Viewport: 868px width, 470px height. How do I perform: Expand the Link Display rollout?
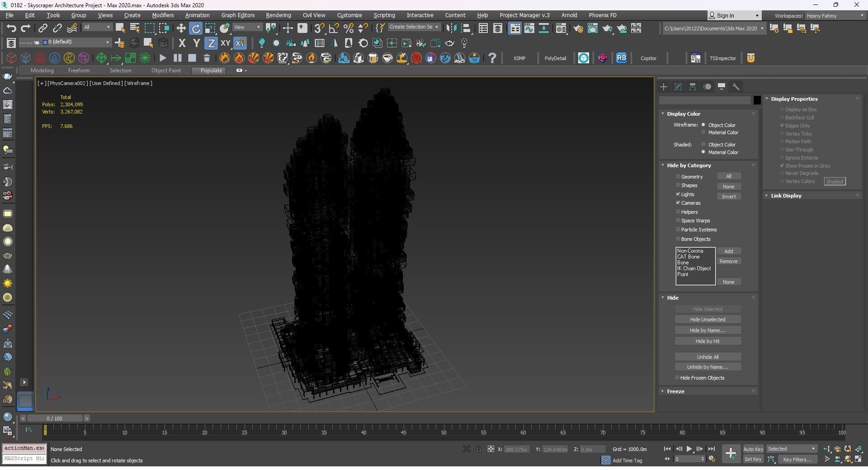pos(786,196)
